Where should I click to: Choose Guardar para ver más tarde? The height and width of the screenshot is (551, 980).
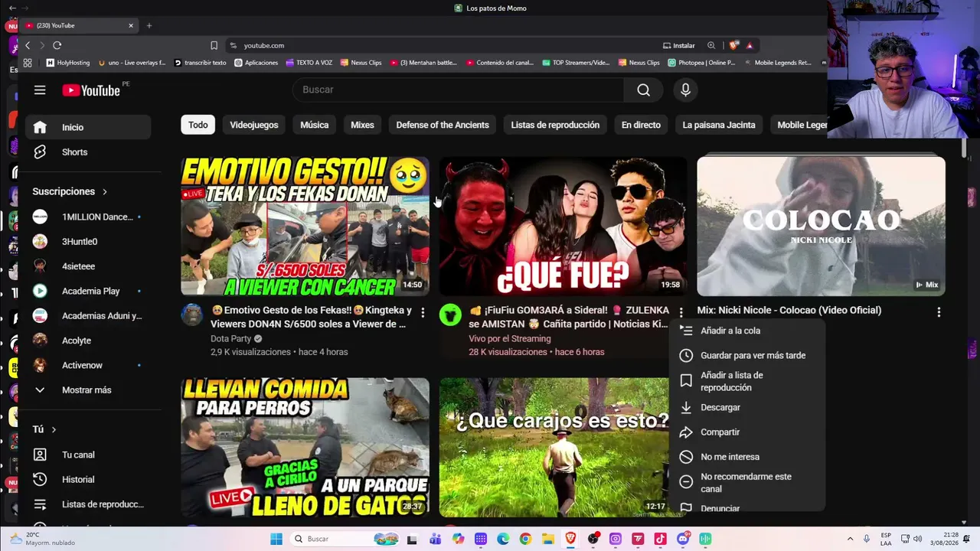tap(746, 355)
